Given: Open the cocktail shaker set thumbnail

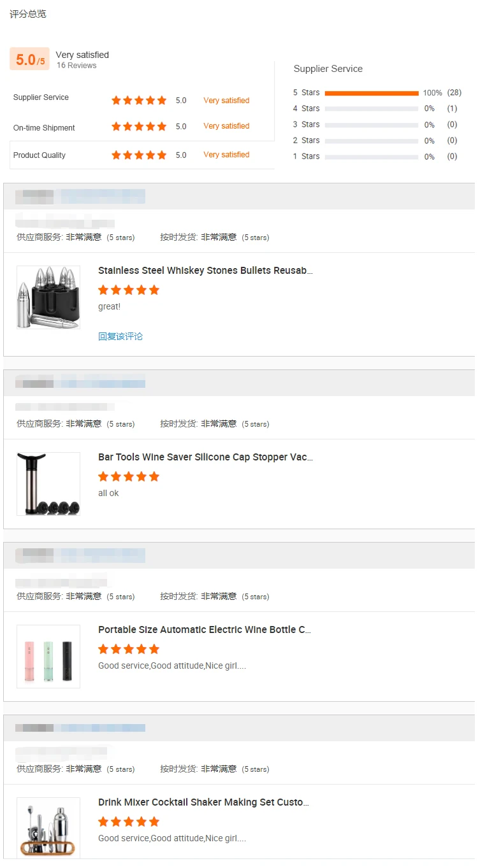Looking at the screenshot, I should point(48,829).
